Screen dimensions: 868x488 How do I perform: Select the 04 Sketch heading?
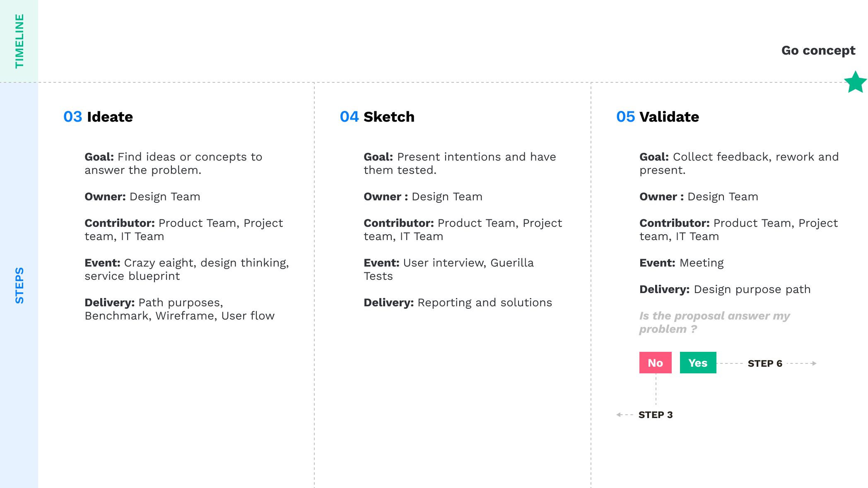(x=377, y=117)
